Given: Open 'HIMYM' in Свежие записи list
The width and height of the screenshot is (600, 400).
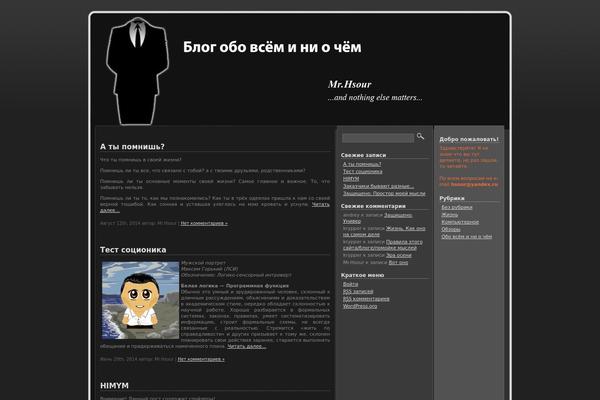Looking at the screenshot, I should (351, 179).
